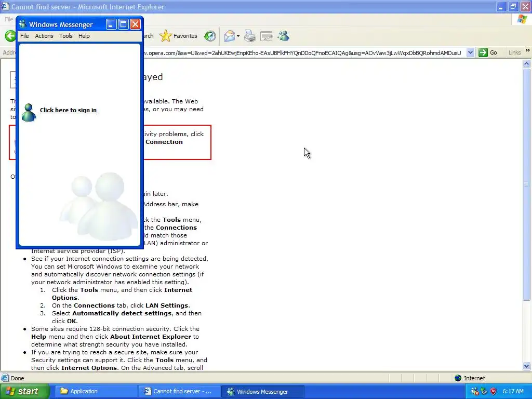Click the Messenger buddy icon beside sign in
Screen dimensions: 532x399
[x=29, y=112]
